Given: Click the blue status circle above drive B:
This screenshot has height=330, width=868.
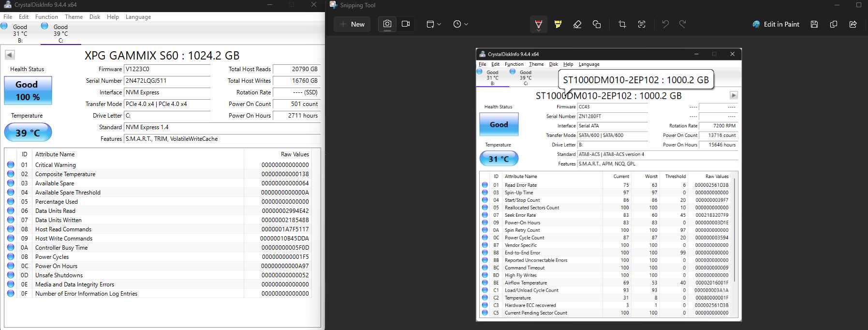Looking at the screenshot, I should point(4,26).
